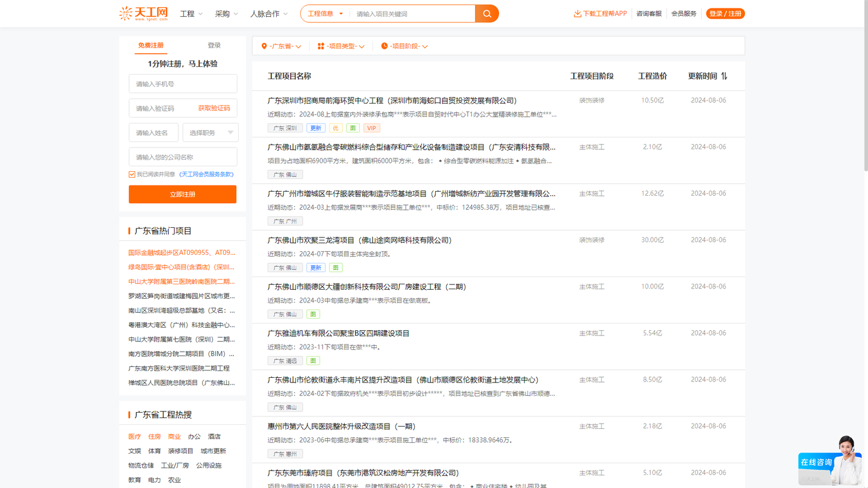Open the 广东省 region filter dropdown

coord(281,46)
